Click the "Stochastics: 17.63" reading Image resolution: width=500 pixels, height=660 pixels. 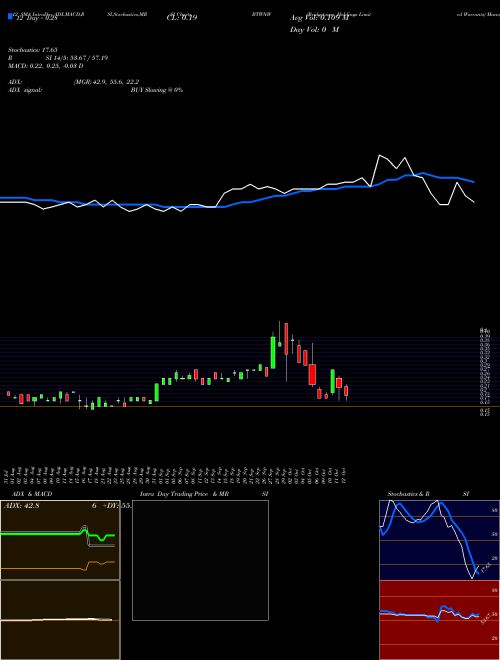[32, 50]
